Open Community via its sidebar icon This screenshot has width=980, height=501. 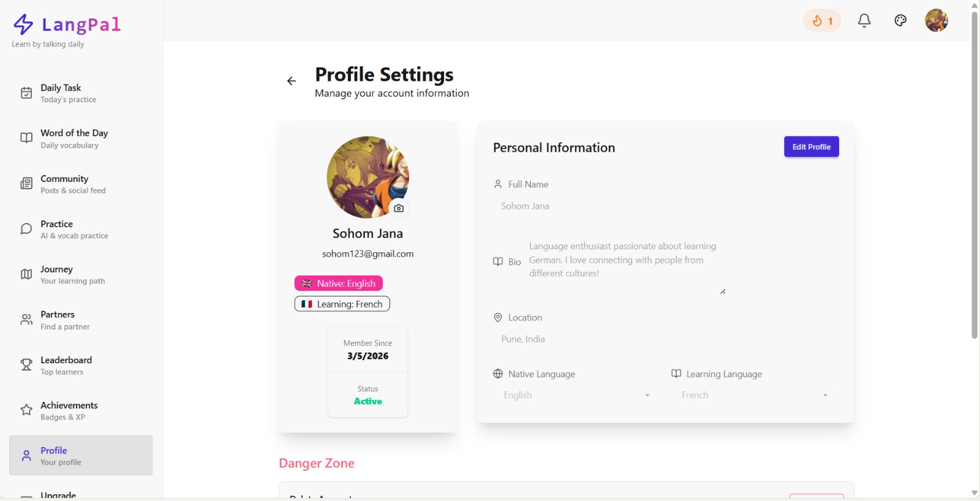point(25,183)
